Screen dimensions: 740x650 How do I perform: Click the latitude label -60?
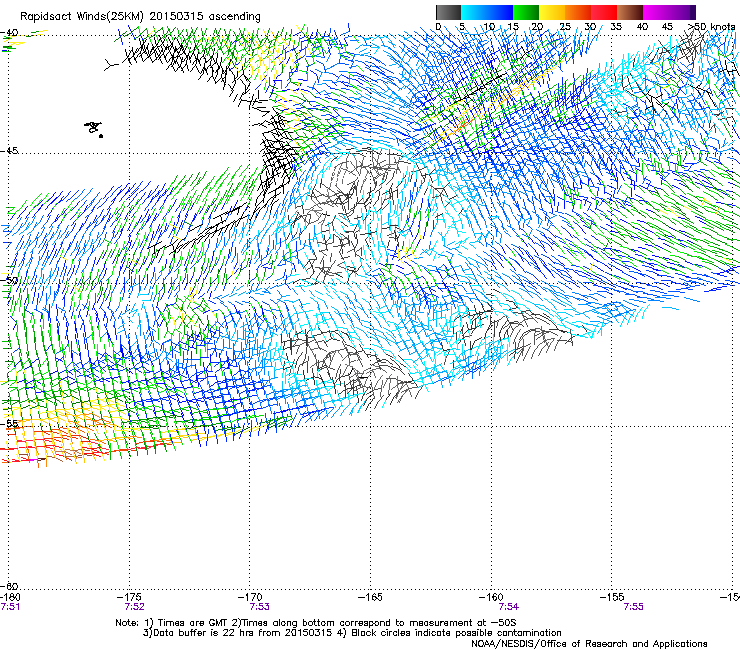9,586
